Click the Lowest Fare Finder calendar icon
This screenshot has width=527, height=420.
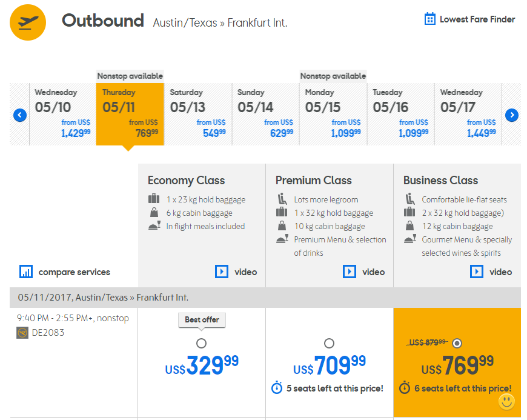pyautogui.click(x=430, y=19)
